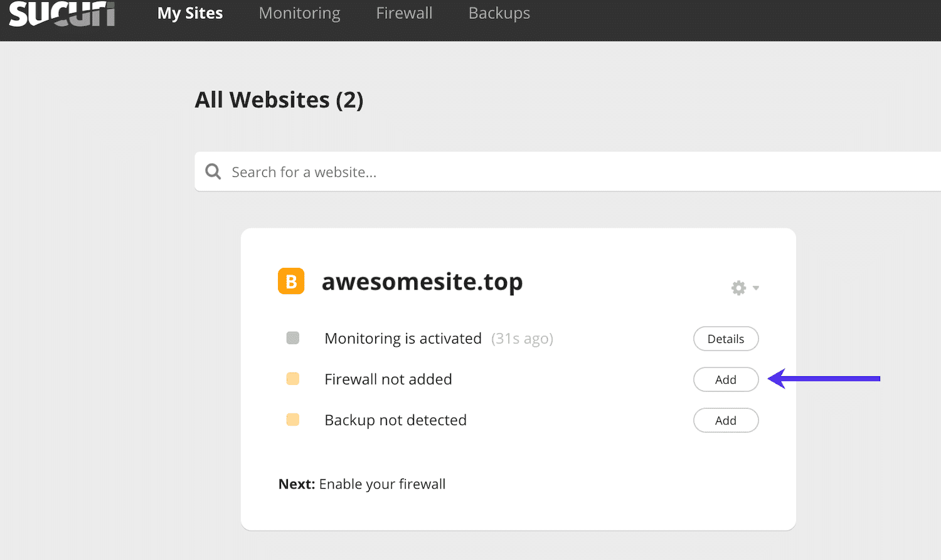
Task: Add the Firewall to awesomesite.top
Action: (x=726, y=379)
